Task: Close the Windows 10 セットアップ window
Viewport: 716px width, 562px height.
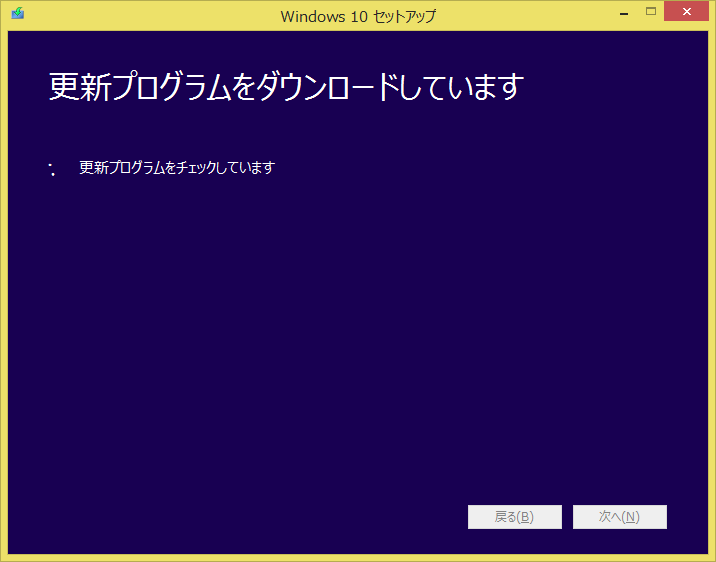Action: tap(686, 12)
